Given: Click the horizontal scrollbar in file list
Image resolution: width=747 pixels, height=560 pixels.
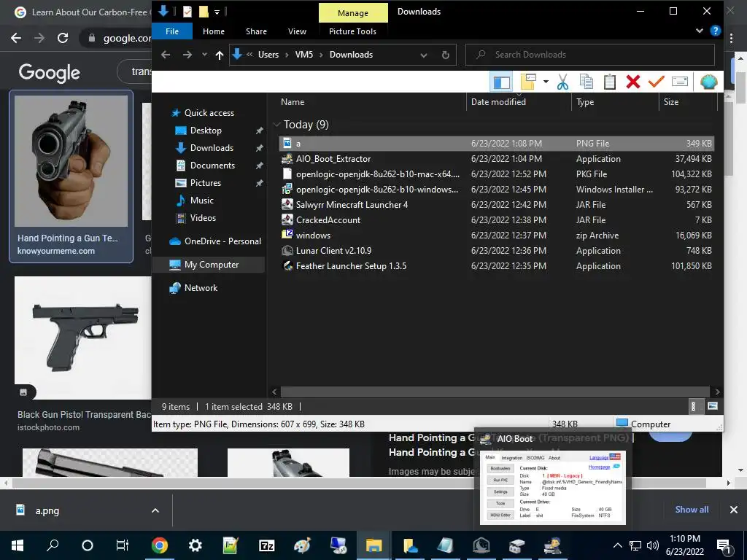Looking at the screenshot, I should pos(495,392).
